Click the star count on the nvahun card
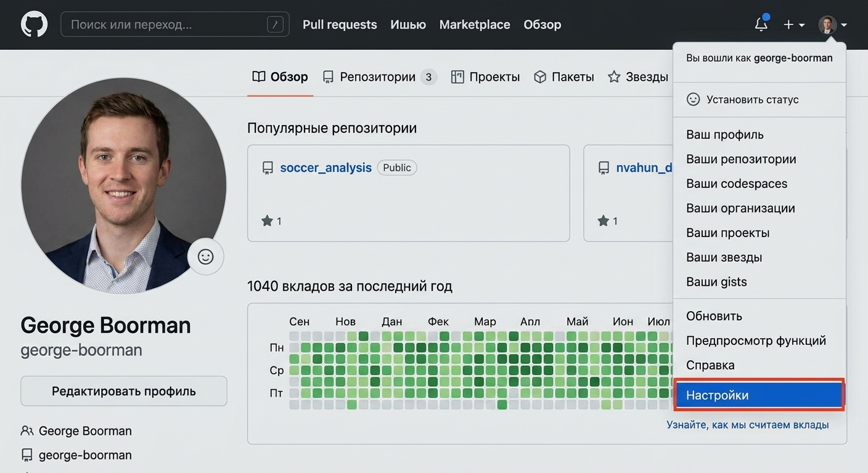The height and width of the screenshot is (473, 868). point(607,220)
